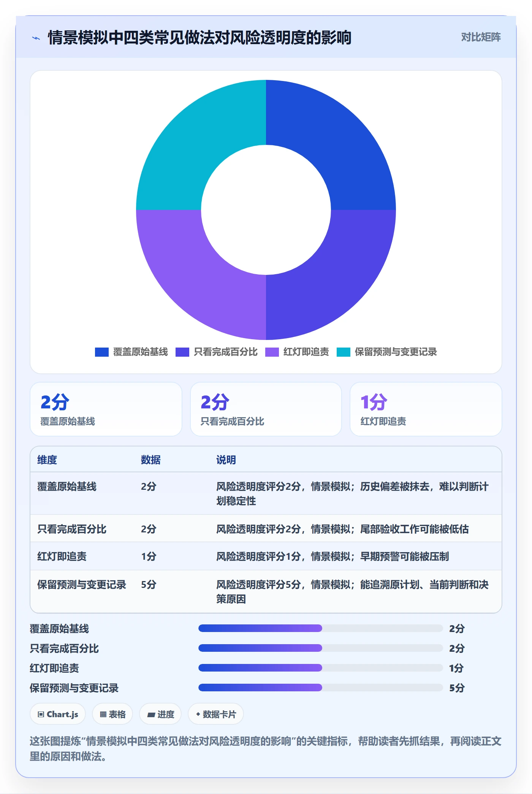Screen dimensions: 532x794
Task: Click the 说明 column header
Action: coord(226,460)
